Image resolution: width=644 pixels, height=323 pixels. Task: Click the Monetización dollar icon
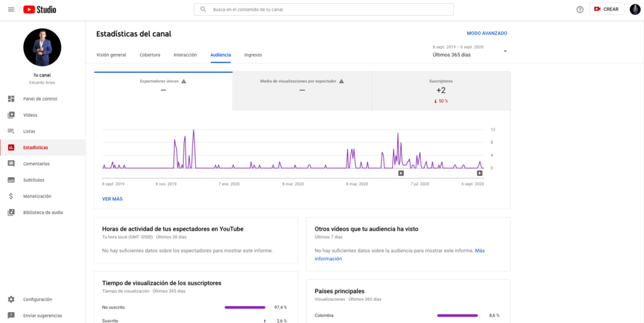[11, 196]
